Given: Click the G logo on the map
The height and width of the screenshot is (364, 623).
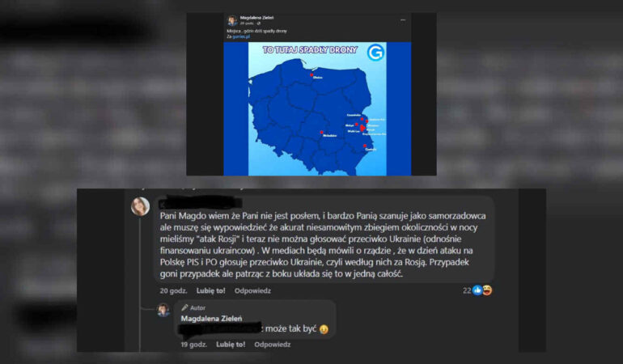Looking at the screenshot, I should pos(375,53).
